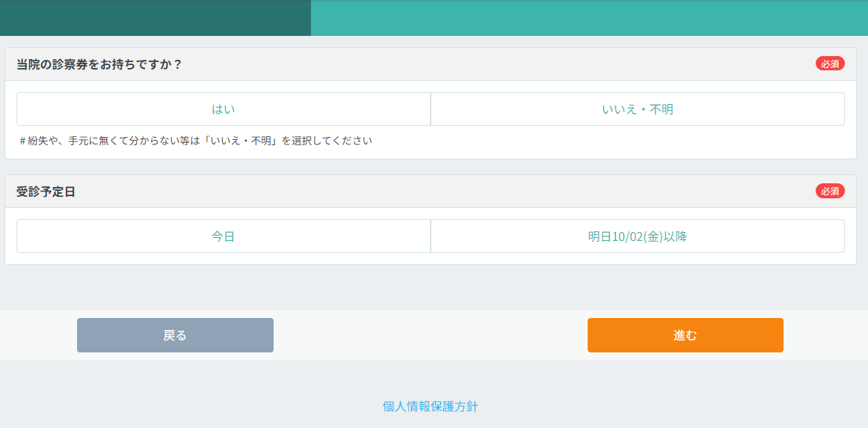Choose 「明日10/02(金)以降」 visit date option
Screen dimensions: 868x428
pyautogui.click(x=637, y=236)
